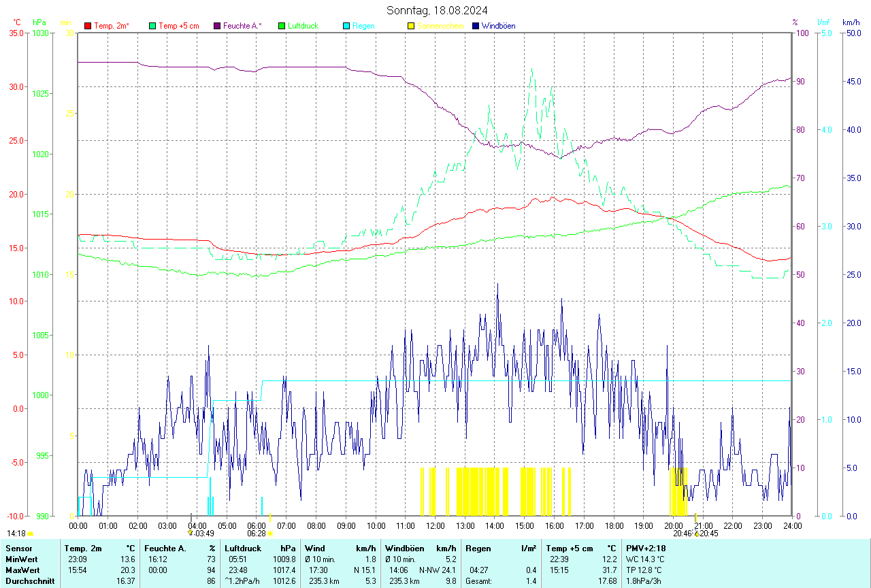Click the 12:00 time axis label
Screen dimensions: 871x588
click(435, 525)
